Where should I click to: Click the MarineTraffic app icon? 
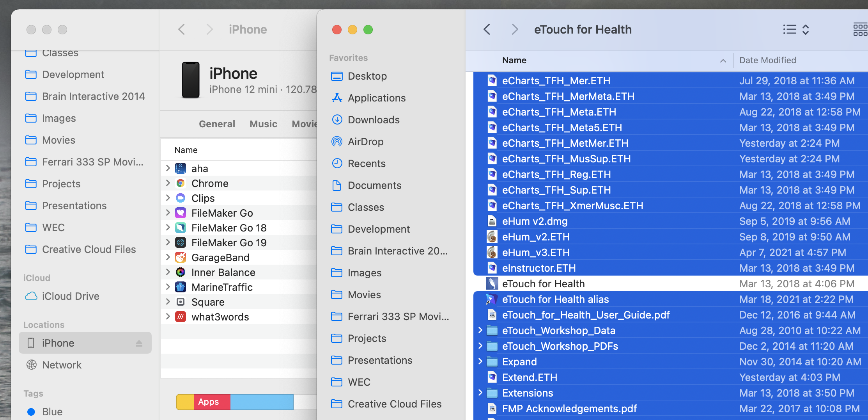point(181,287)
